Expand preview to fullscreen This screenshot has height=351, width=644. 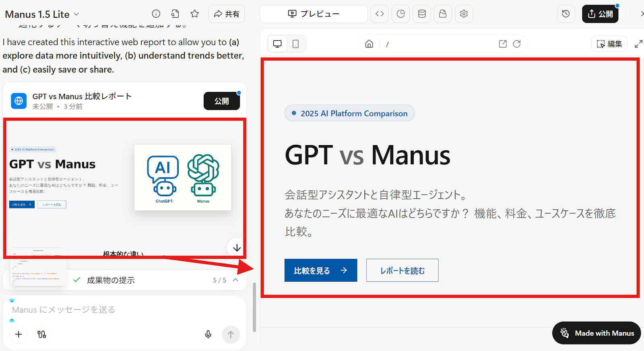(638, 44)
